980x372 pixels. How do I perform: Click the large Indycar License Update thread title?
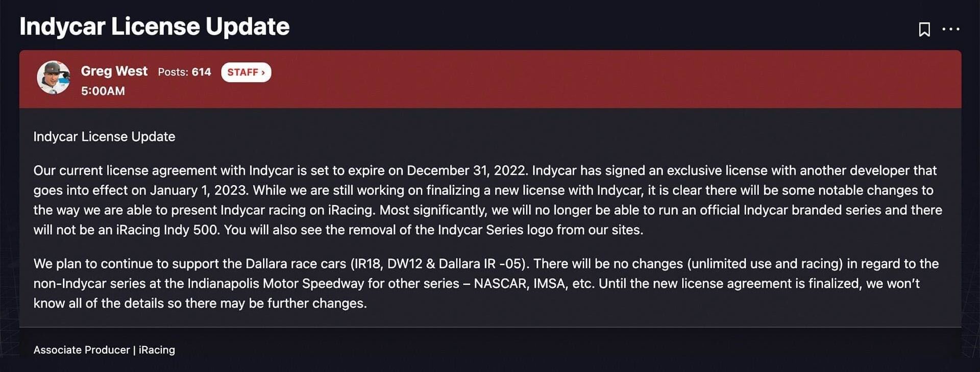(x=154, y=27)
